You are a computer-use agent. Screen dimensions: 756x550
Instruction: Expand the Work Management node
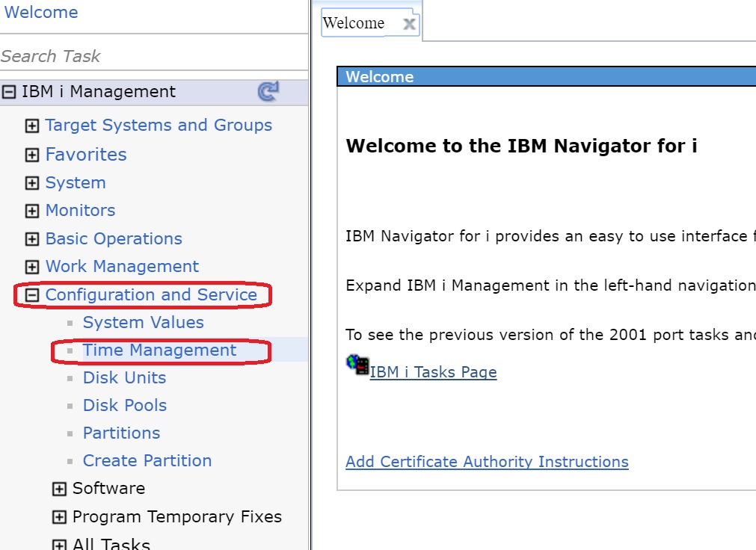[32, 267]
